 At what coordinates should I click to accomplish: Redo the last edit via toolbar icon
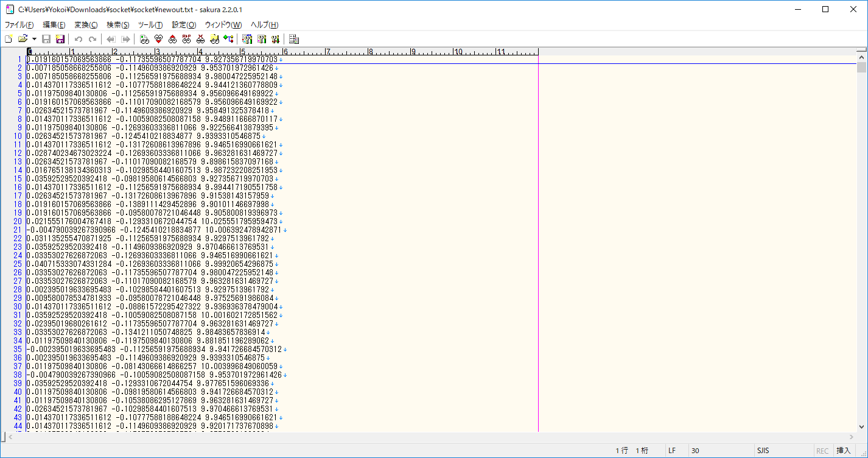(92, 38)
